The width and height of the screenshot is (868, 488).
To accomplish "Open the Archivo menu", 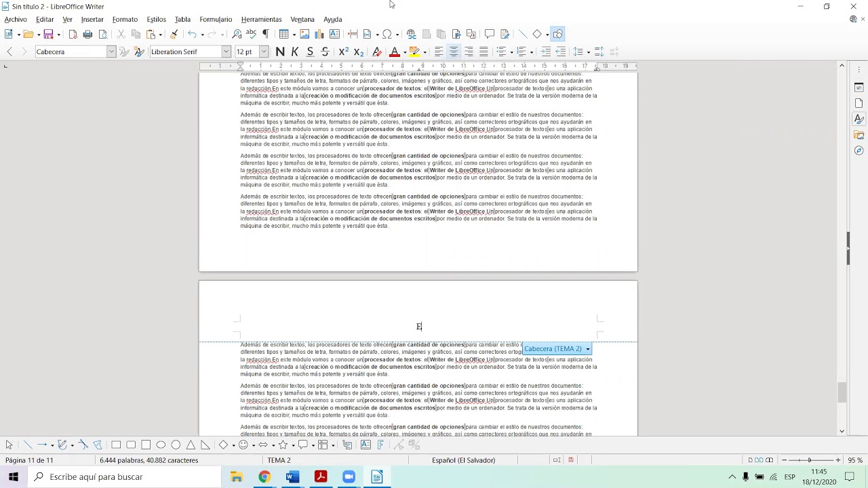I will pyautogui.click(x=16, y=19).
